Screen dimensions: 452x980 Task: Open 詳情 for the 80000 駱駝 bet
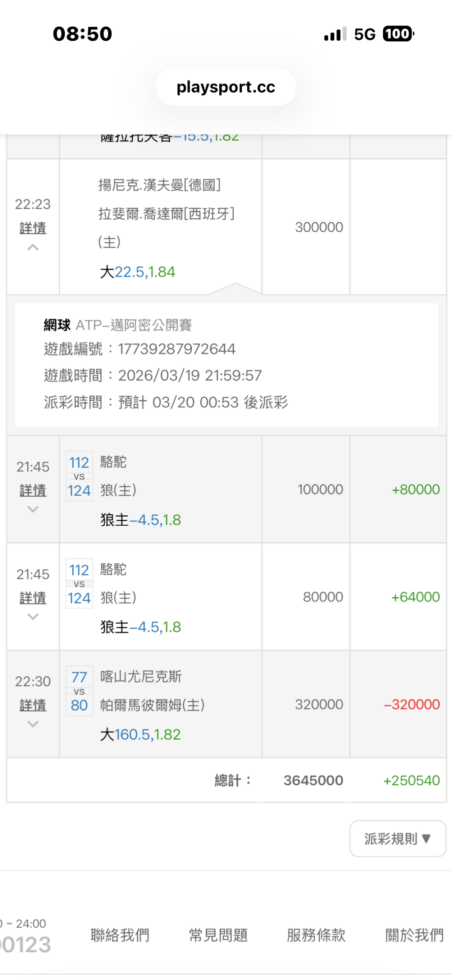tap(33, 598)
